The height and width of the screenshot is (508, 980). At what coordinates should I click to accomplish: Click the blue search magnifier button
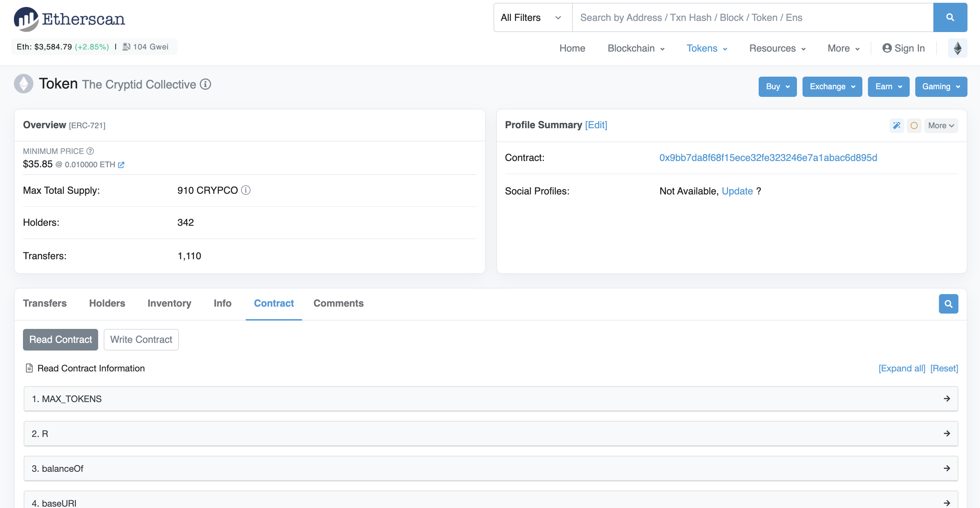950,17
